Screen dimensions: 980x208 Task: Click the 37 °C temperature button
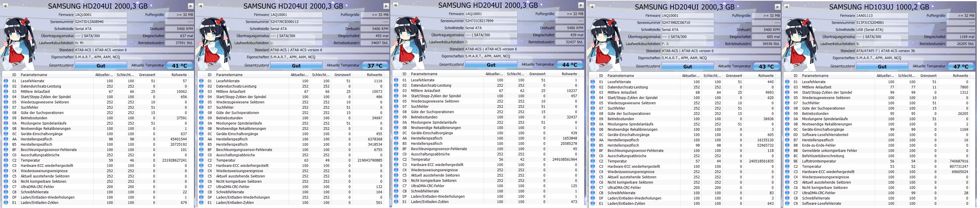point(375,66)
